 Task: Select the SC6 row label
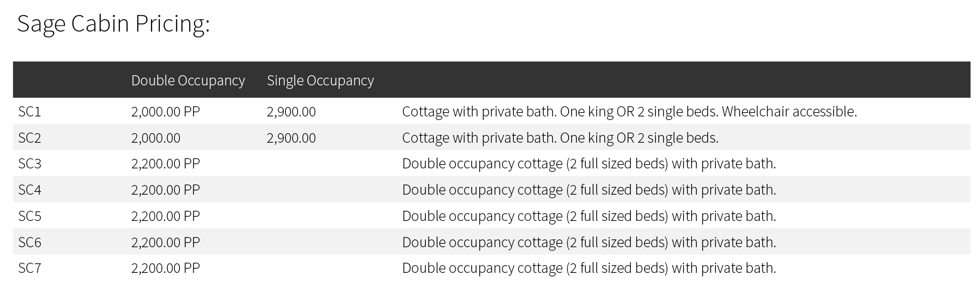click(29, 242)
